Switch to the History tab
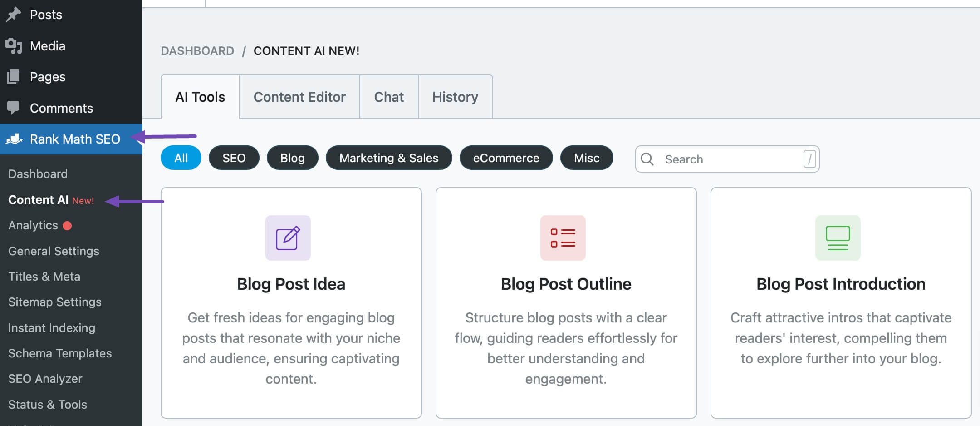Image resolution: width=980 pixels, height=426 pixels. [x=455, y=97]
